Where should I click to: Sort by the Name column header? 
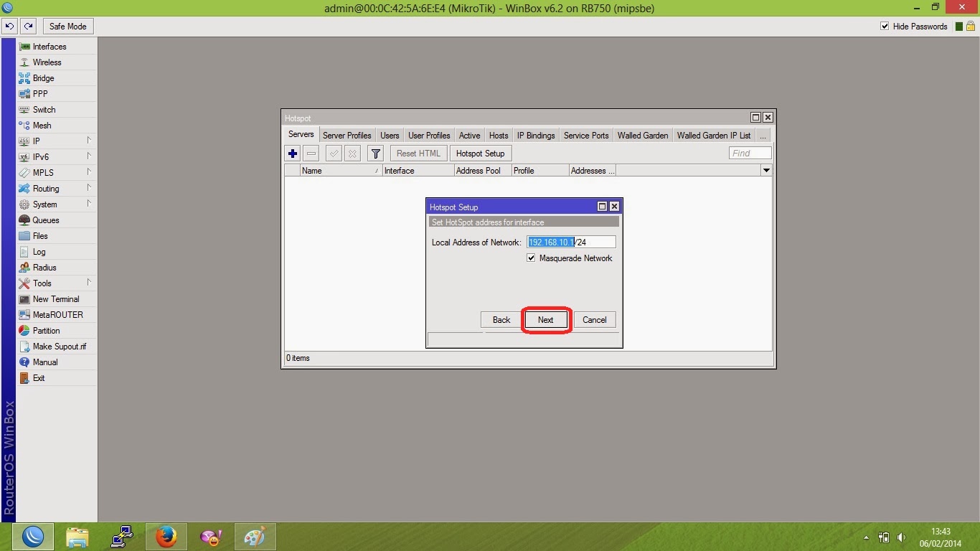click(x=341, y=171)
